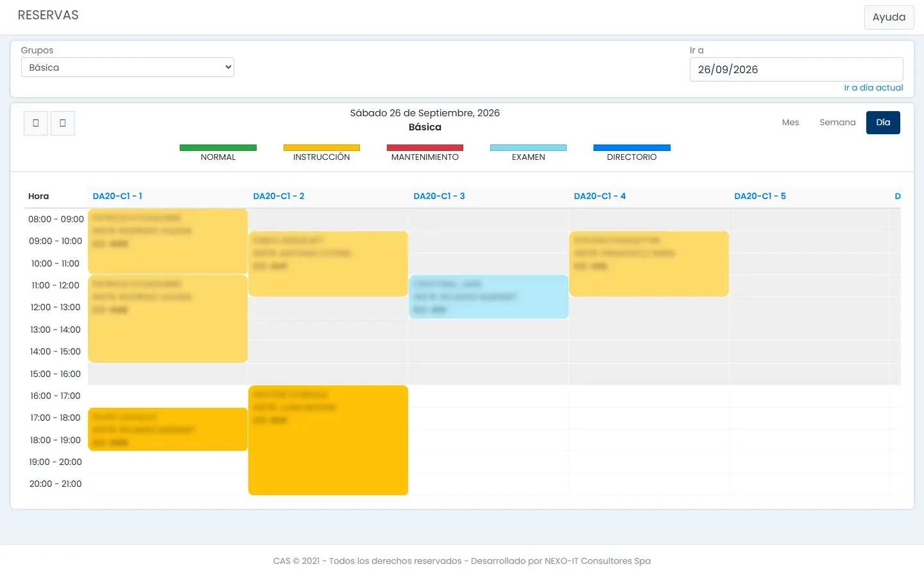Click the green NORMAL legend swatch
Screen dimensions: 924x578
coord(218,148)
